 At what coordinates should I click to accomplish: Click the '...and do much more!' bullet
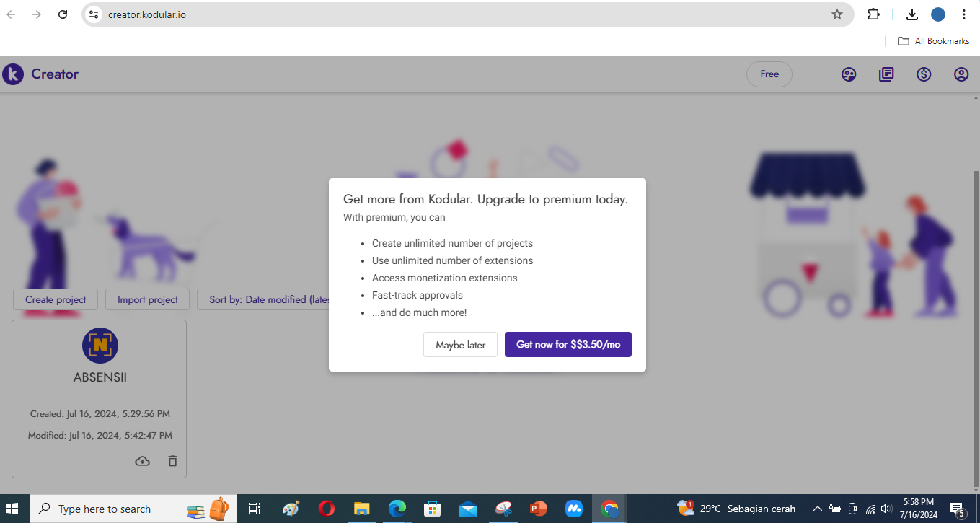pos(419,312)
